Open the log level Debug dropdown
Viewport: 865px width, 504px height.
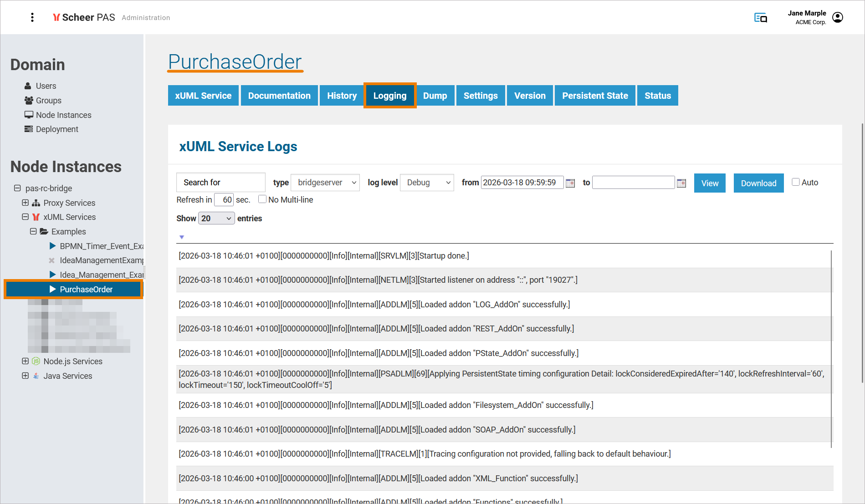pyautogui.click(x=427, y=183)
